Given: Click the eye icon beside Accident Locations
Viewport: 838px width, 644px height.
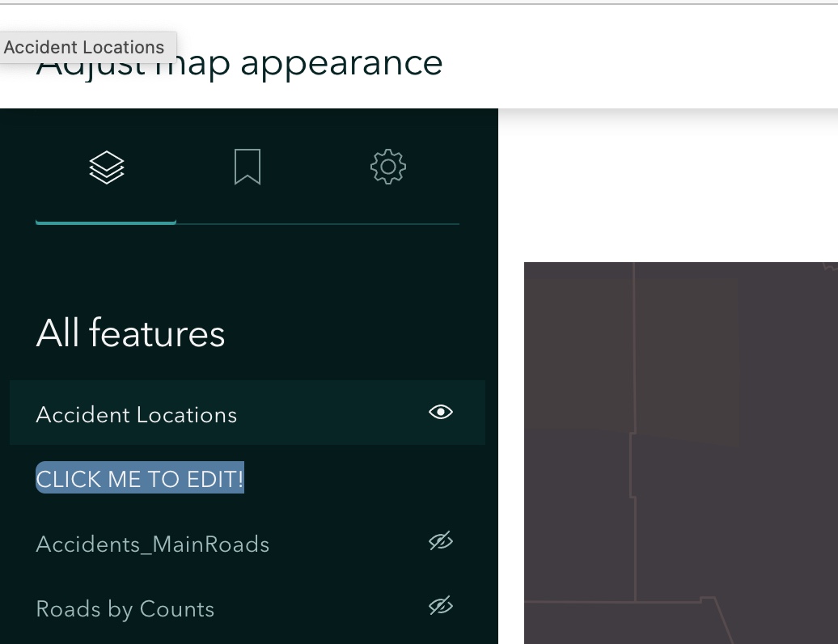Looking at the screenshot, I should (440, 413).
